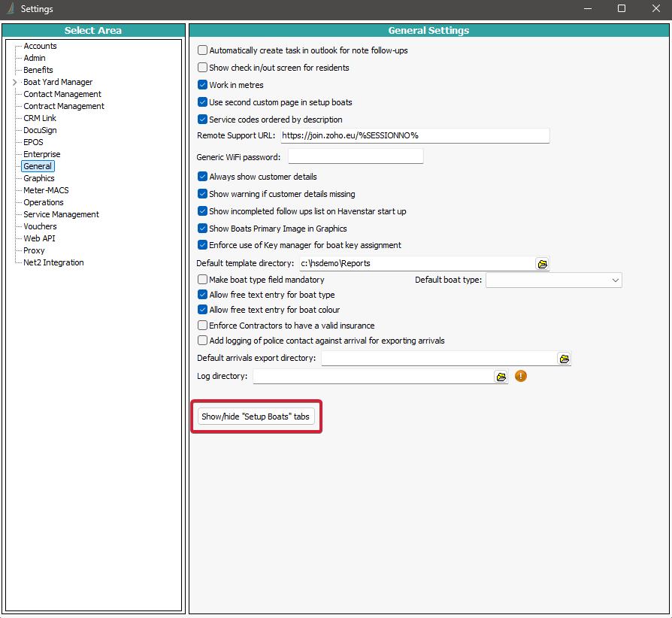Browse for default template directory folder icon
This screenshot has width=672, height=618.
click(542, 264)
